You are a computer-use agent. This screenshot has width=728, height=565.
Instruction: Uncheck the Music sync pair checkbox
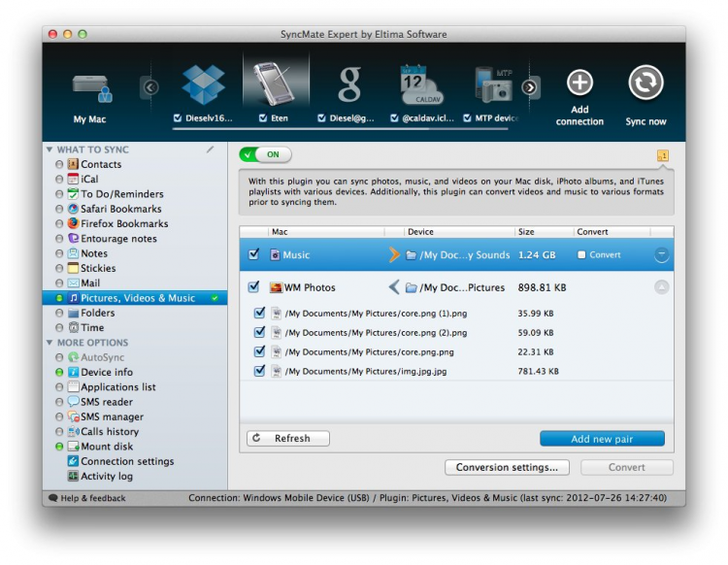pos(253,254)
